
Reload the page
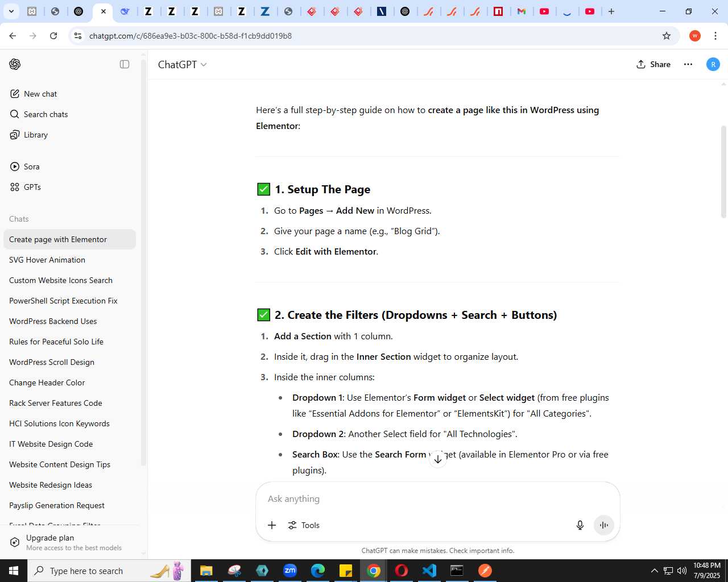[53, 36]
